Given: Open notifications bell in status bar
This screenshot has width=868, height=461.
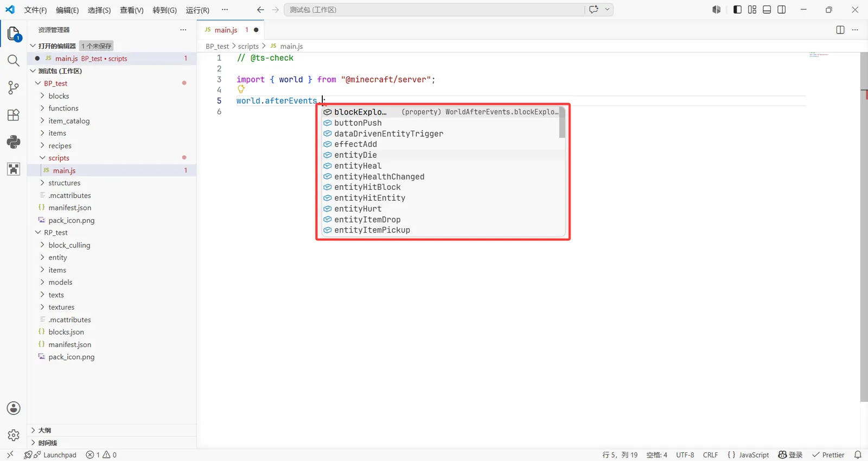Looking at the screenshot, I should coord(858,455).
